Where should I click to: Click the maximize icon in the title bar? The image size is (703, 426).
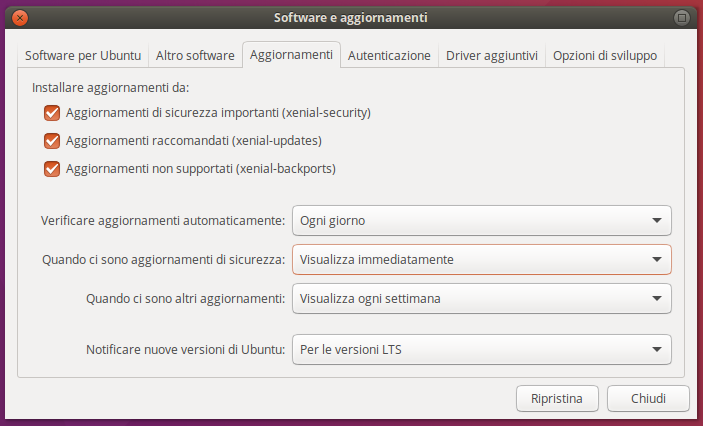tap(682, 17)
